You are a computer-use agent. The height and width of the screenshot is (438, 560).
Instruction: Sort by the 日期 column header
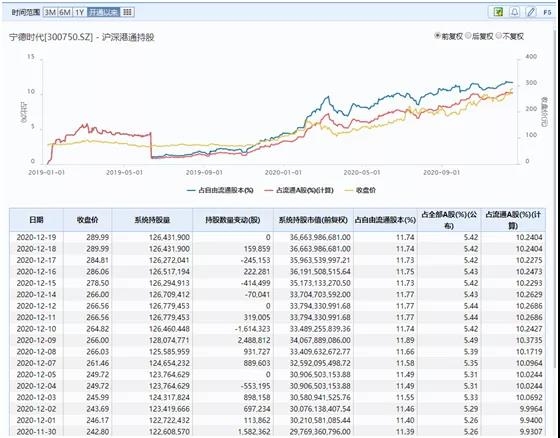coord(36,220)
